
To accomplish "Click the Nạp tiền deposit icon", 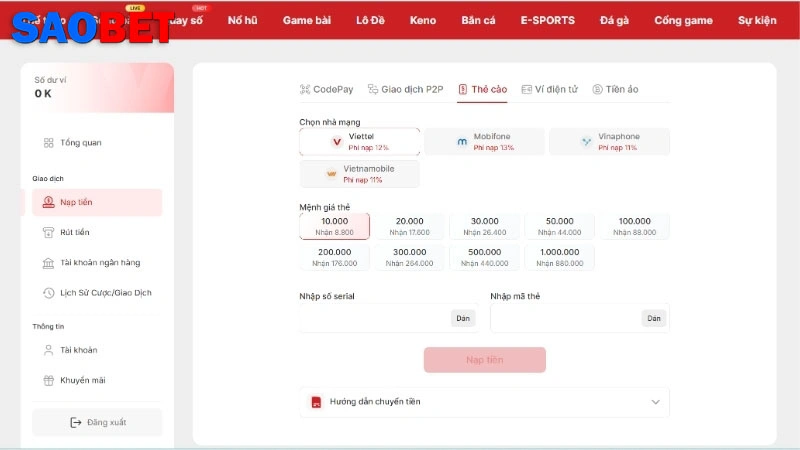I will 48,203.
